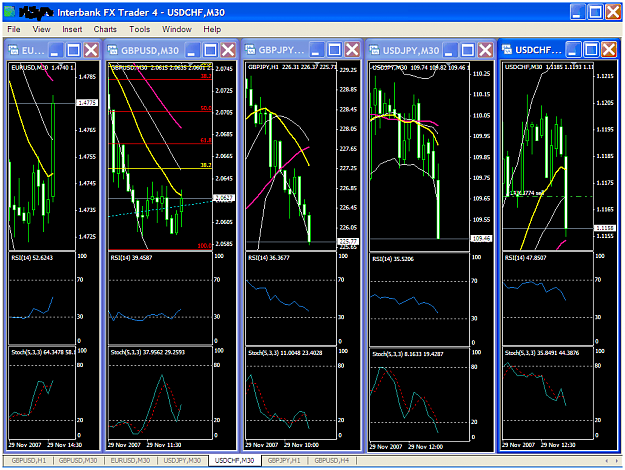This screenshot has width=625, height=470.
Task: Click the USDJPY,M30 title bar text
Action: [411, 50]
